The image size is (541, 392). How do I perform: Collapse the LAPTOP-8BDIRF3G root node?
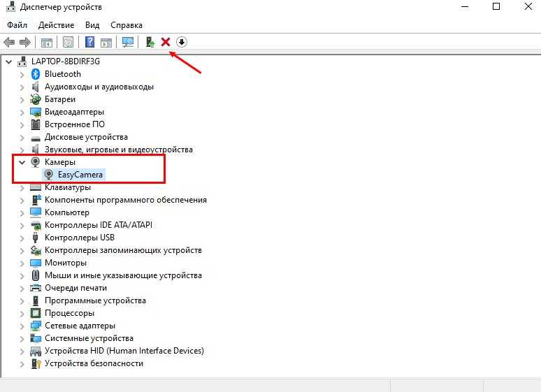[x=9, y=61]
